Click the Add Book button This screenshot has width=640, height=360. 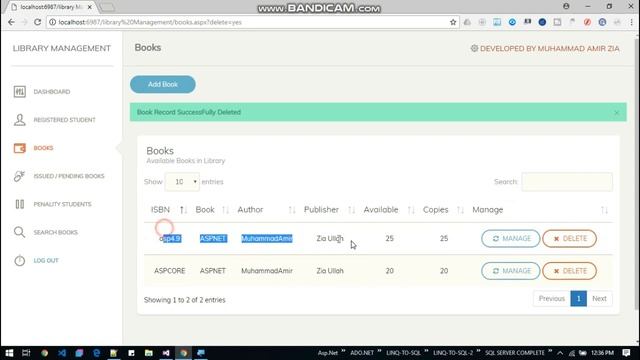(x=162, y=84)
